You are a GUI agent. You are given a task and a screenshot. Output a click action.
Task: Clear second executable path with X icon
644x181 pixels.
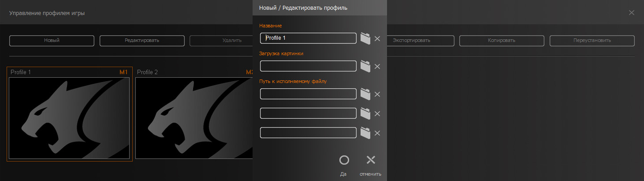click(377, 113)
